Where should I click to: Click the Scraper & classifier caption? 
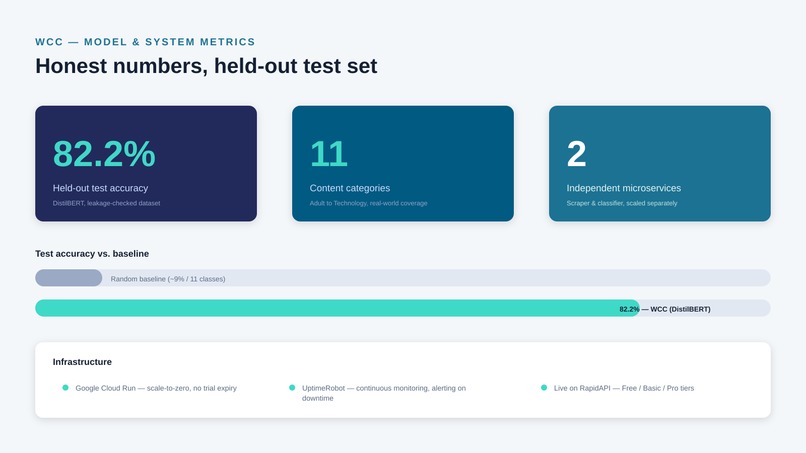tap(622, 203)
